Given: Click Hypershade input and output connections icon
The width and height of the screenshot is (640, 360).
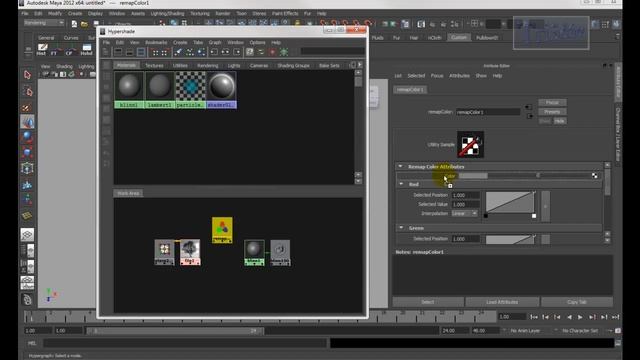Looking at the screenshot, I should pos(225,52).
